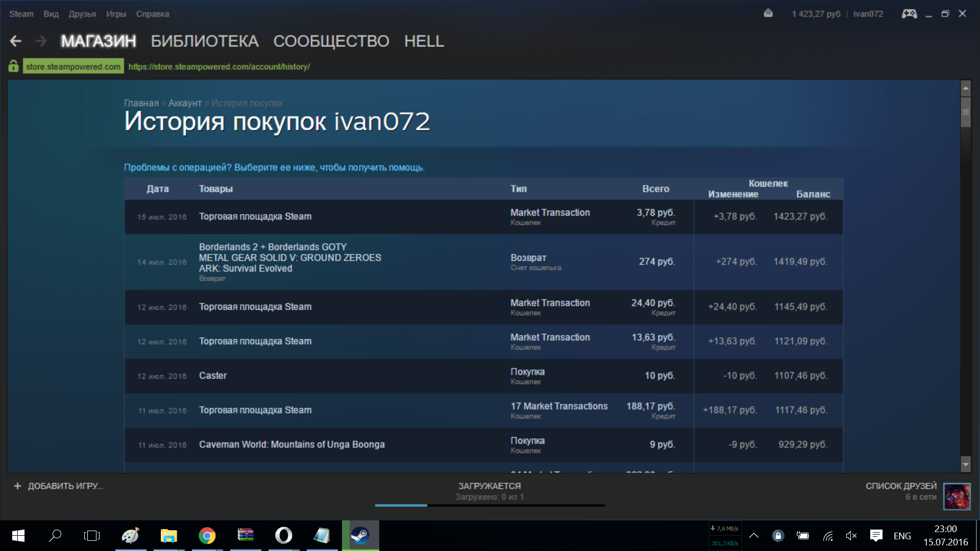
Task: Click the page URL address field
Action: tap(219, 67)
